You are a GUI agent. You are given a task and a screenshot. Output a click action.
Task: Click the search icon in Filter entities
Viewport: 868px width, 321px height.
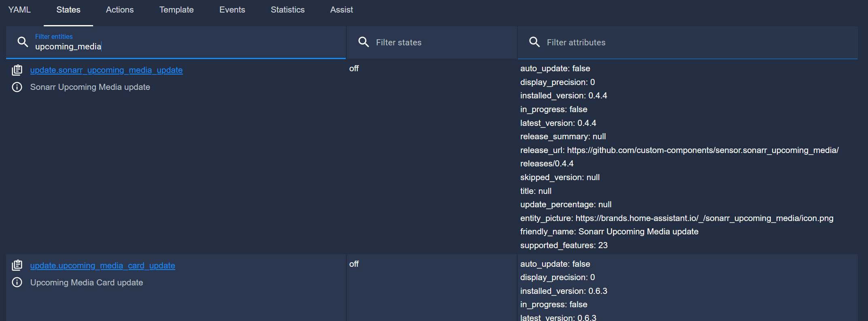click(23, 42)
